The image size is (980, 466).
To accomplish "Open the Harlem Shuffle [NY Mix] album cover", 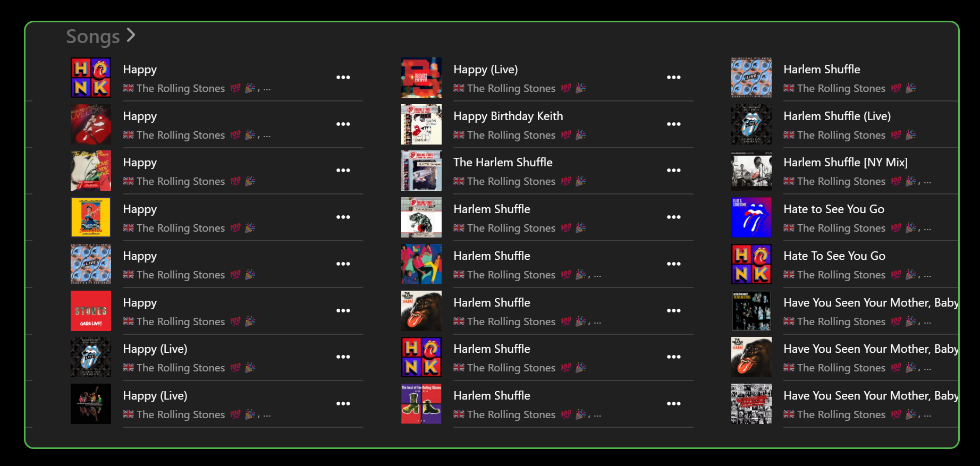I will point(751,171).
